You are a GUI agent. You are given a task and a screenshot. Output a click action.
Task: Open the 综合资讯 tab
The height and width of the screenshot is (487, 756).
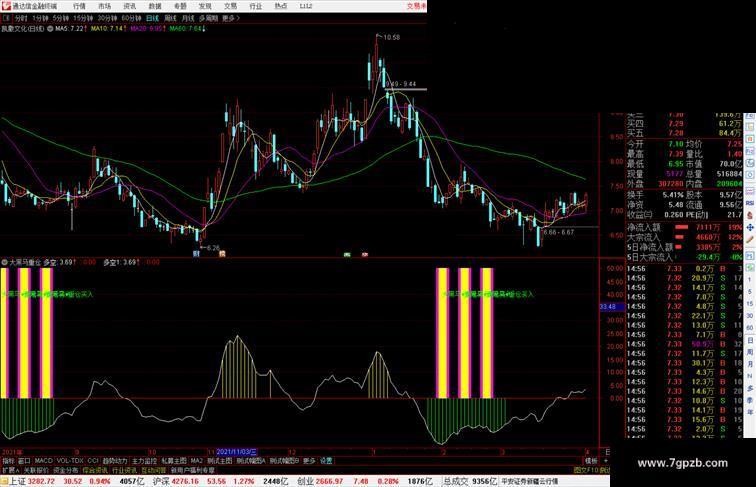coord(95,470)
